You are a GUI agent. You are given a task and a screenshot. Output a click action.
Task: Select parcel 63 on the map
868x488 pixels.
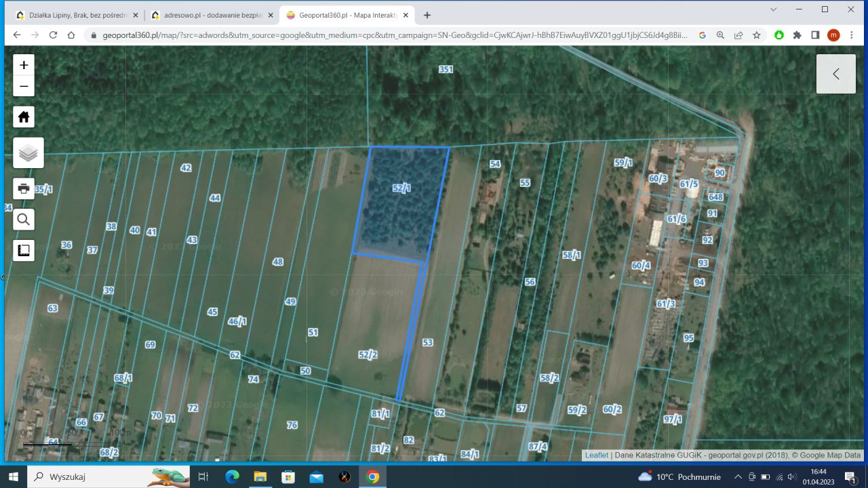(x=53, y=308)
